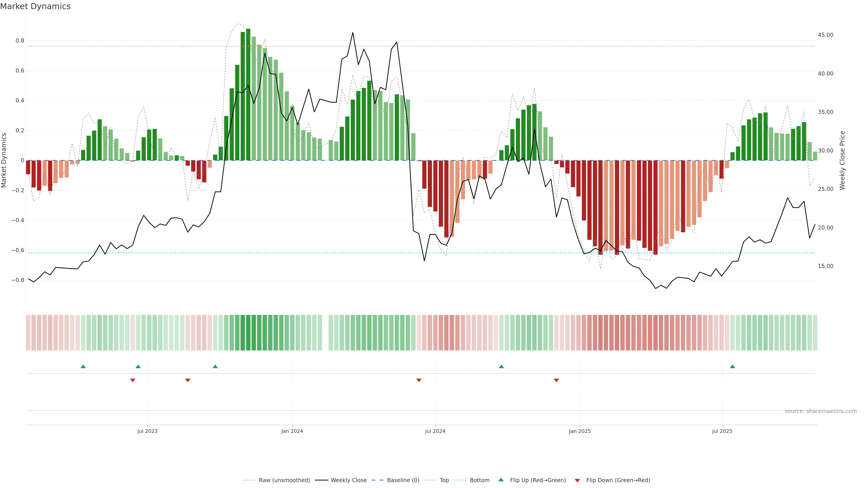
Task: Click the Flip Up green triangle legend icon
Action: [501, 480]
